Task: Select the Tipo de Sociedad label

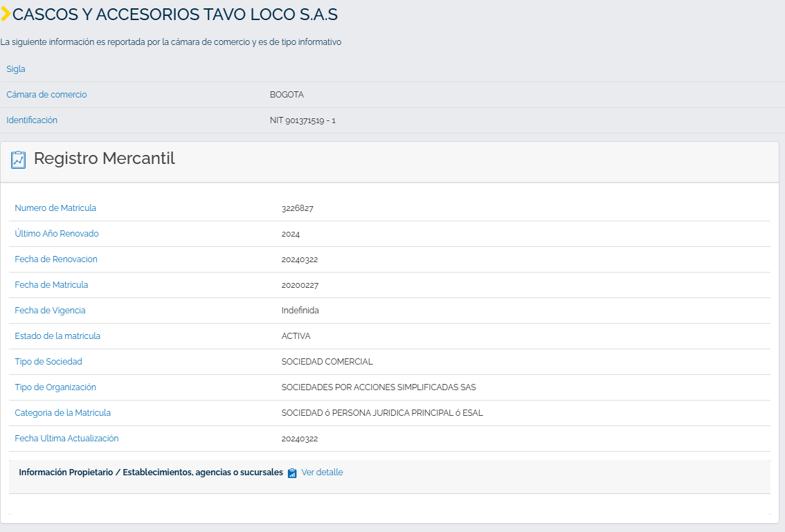Action: [x=48, y=361]
